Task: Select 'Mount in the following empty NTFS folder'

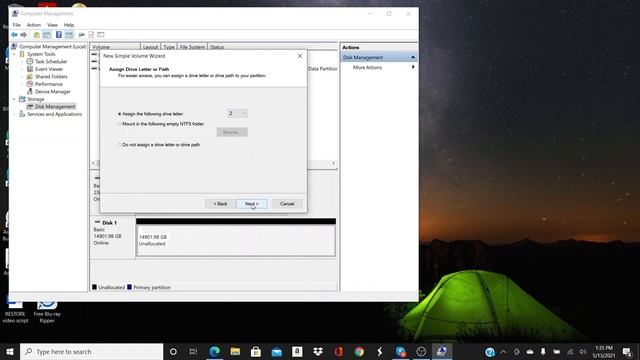Action: pos(119,124)
